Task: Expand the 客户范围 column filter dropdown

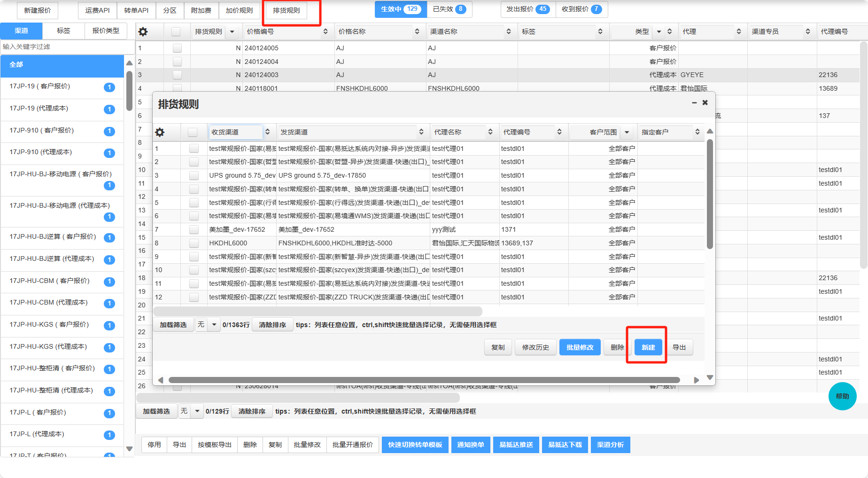Action: coord(627,132)
